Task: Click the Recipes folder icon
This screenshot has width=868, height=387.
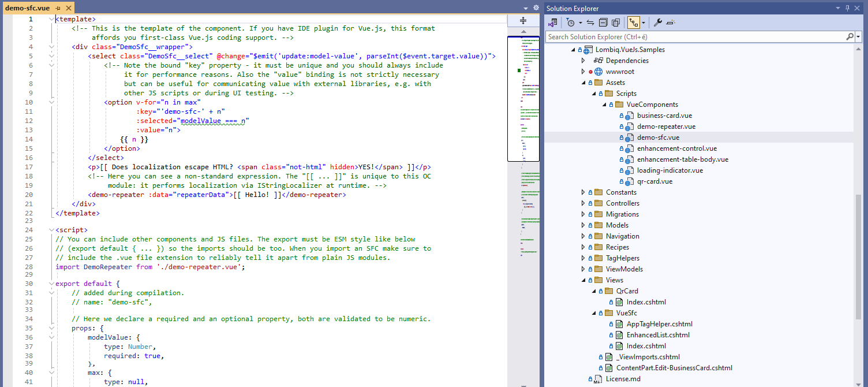Action: point(598,247)
